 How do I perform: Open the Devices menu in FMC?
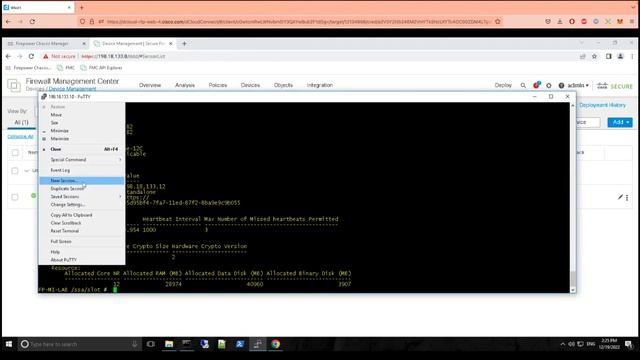click(250, 85)
